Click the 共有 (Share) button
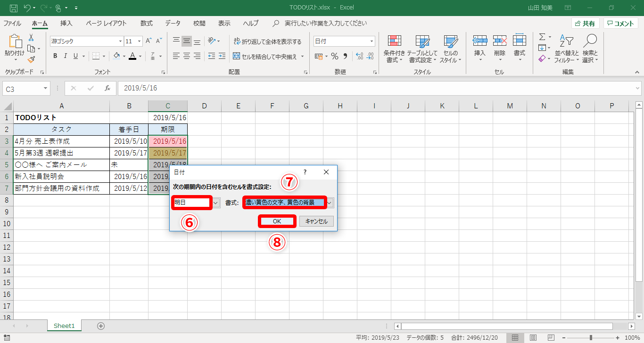The height and width of the screenshot is (343, 644). pos(585,24)
